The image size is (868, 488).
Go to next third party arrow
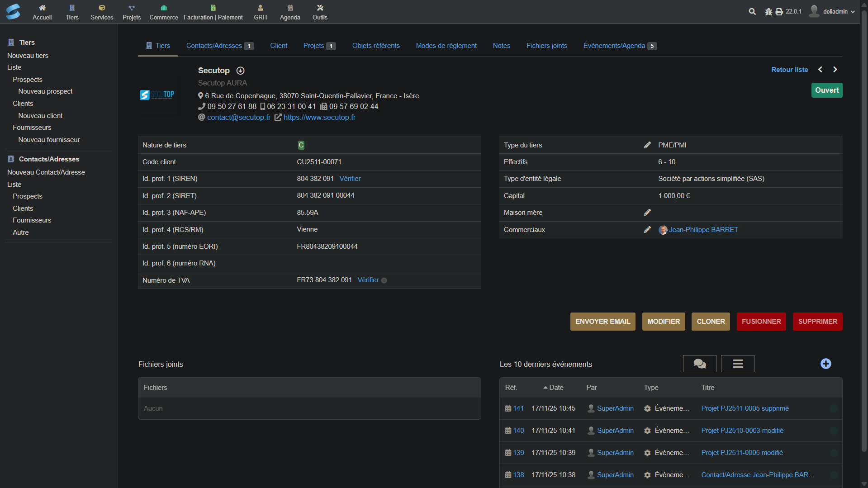click(835, 70)
